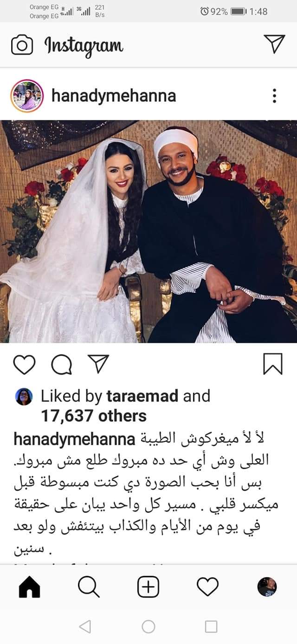Open activity heart in bottom bar
297x644 pixels.
click(207, 587)
